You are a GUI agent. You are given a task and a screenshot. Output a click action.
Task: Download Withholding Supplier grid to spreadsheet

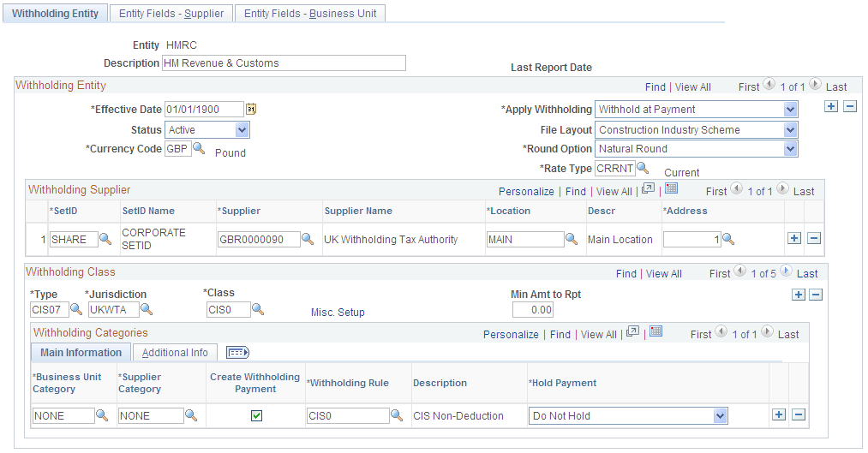click(672, 188)
